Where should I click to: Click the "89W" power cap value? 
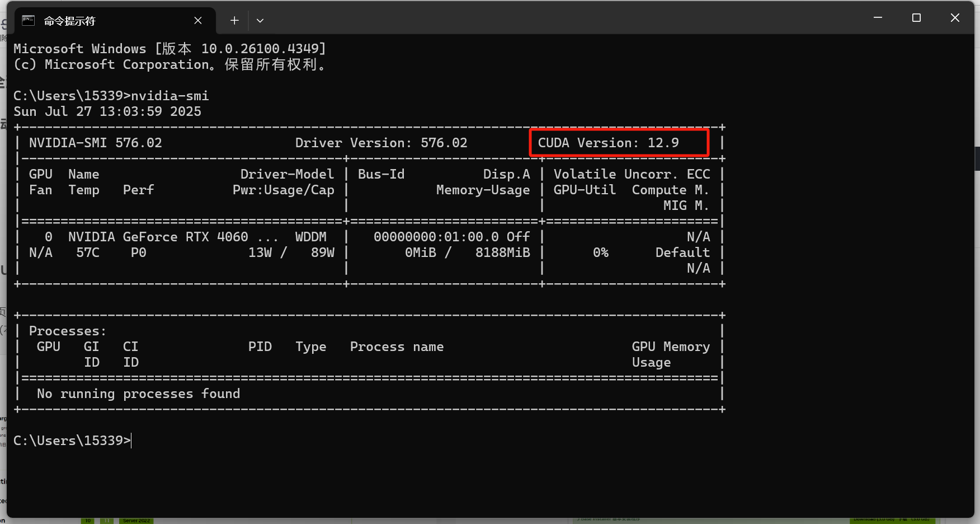pos(323,252)
